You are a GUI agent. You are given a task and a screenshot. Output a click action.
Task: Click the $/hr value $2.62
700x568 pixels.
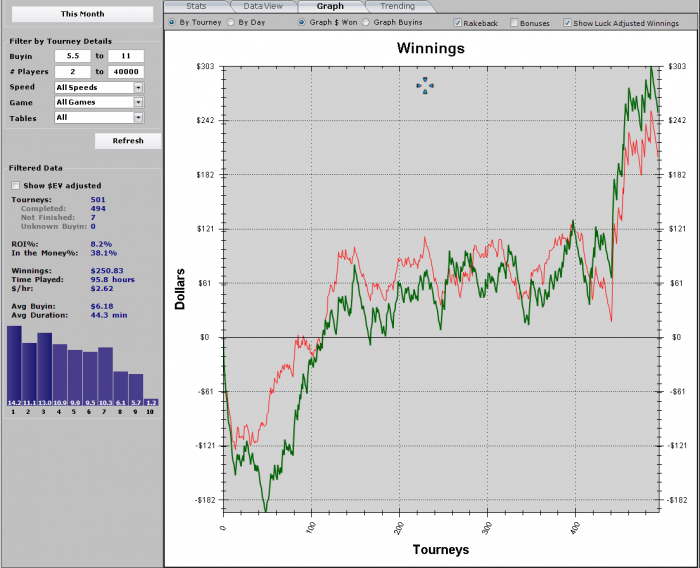102,288
